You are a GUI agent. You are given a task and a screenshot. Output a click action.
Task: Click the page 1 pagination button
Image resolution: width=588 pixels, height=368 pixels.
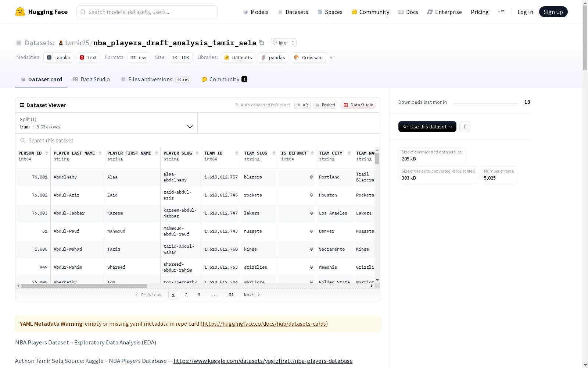click(173, 295)
